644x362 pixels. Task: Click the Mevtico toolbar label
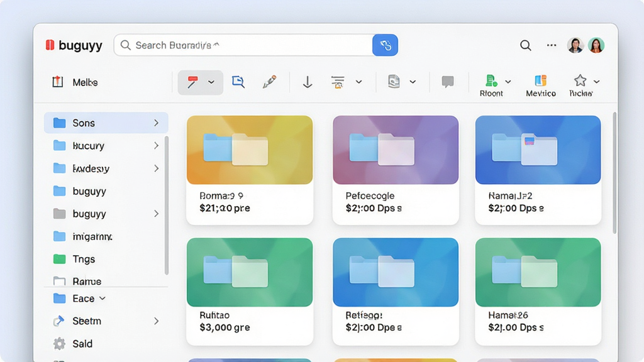(540, 94)
